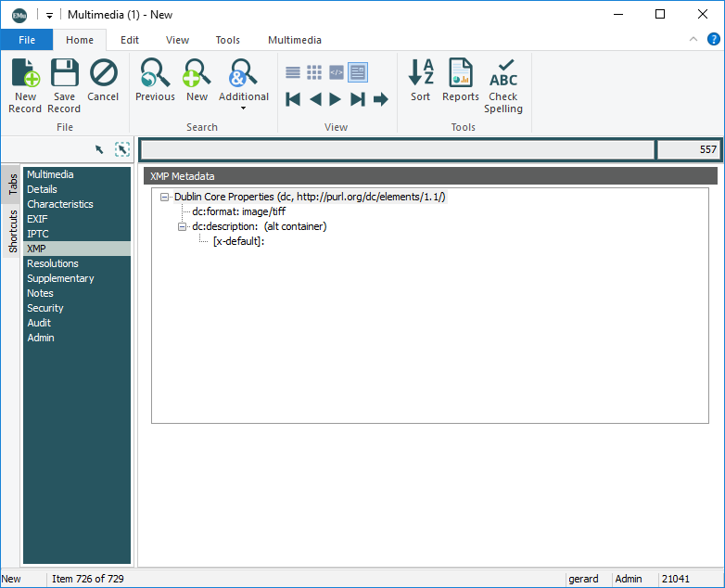Screen dimensions: 725x588
Task: Switch to list view display
Action: click(x=293, y=72)
